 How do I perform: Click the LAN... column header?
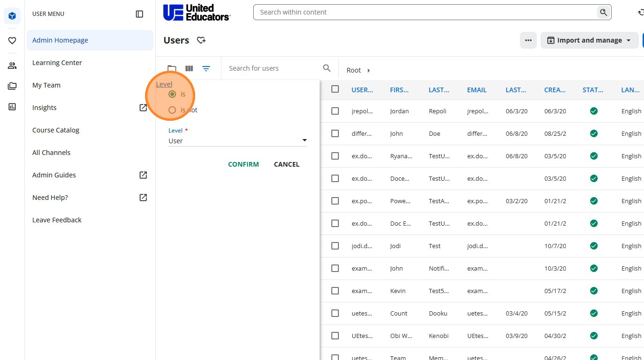coord(630,90)
